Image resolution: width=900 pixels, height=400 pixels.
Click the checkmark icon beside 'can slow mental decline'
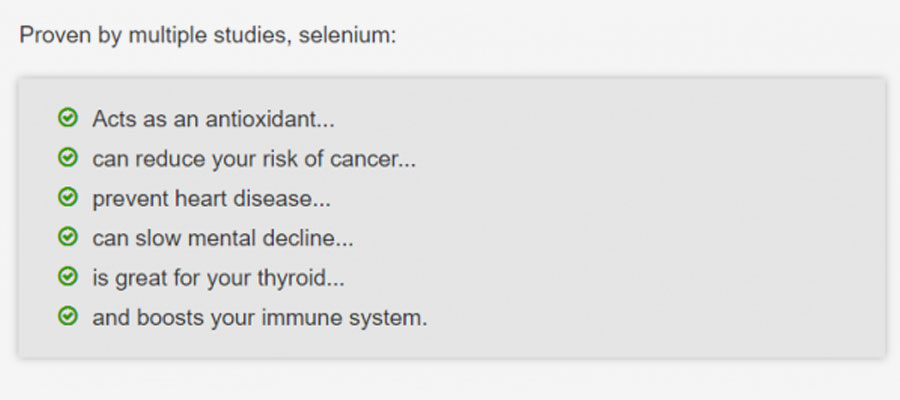(68, 236)
